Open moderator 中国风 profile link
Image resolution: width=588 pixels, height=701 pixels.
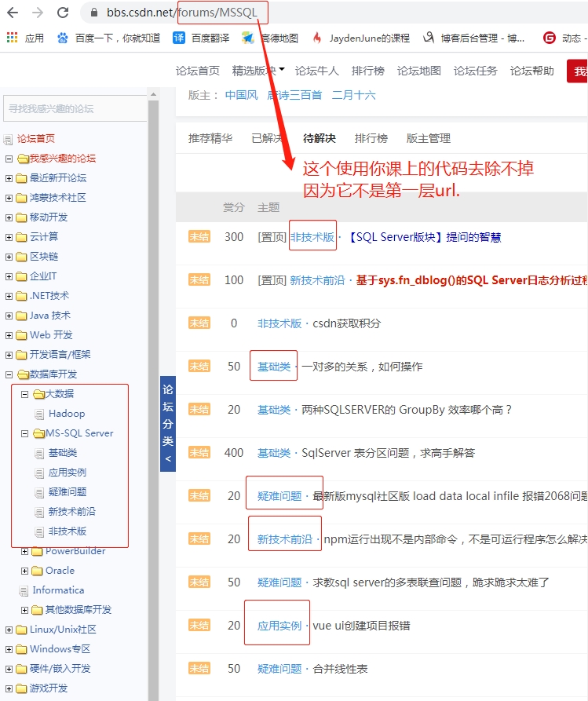242,95
